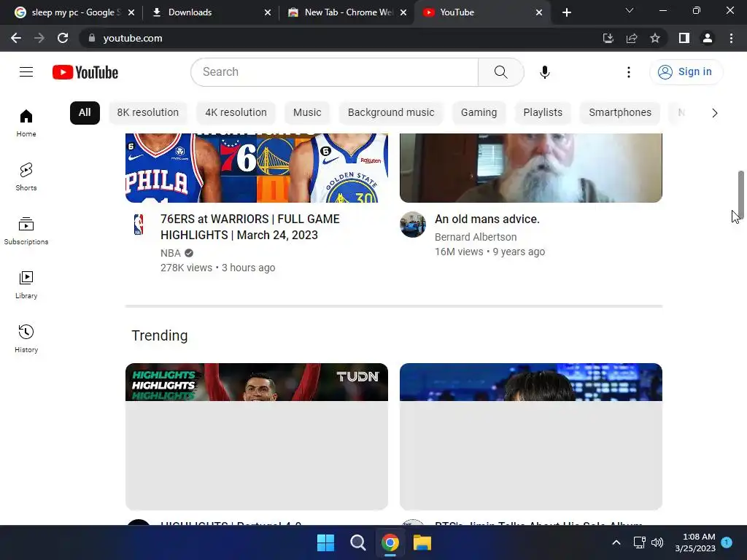This screenshot has height=560, width=747.
Task: Install YouTube app icon in address bar
Action: click(608, 38)
